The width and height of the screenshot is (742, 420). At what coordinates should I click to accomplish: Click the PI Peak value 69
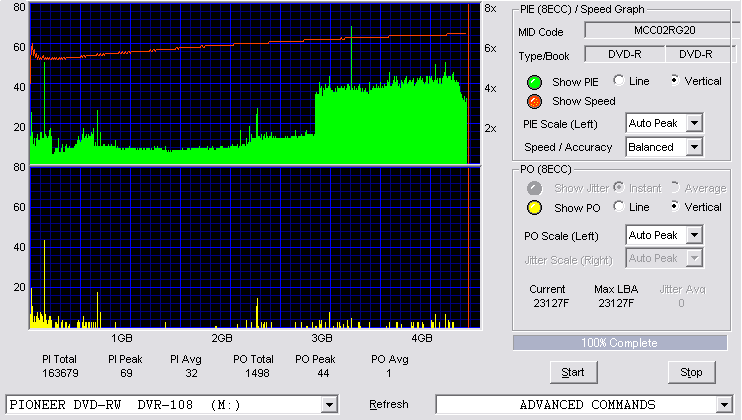click(x=126, y=374)
